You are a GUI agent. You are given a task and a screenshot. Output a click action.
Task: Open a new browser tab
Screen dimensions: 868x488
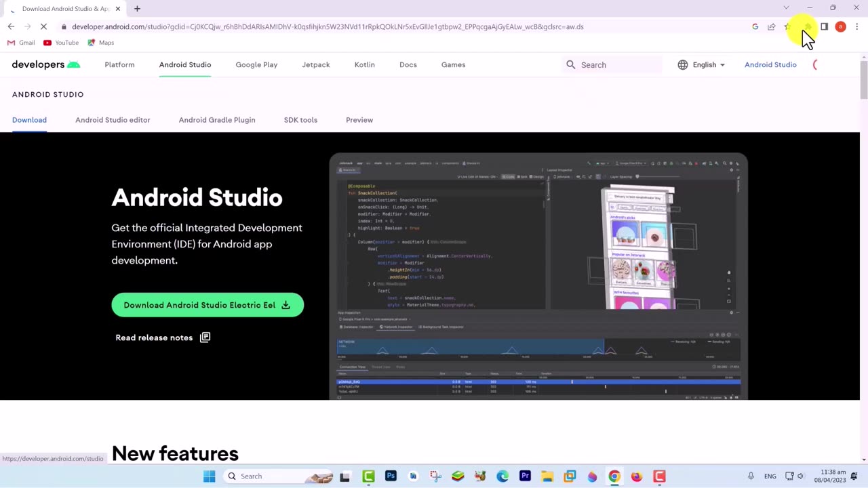point(137,8)
